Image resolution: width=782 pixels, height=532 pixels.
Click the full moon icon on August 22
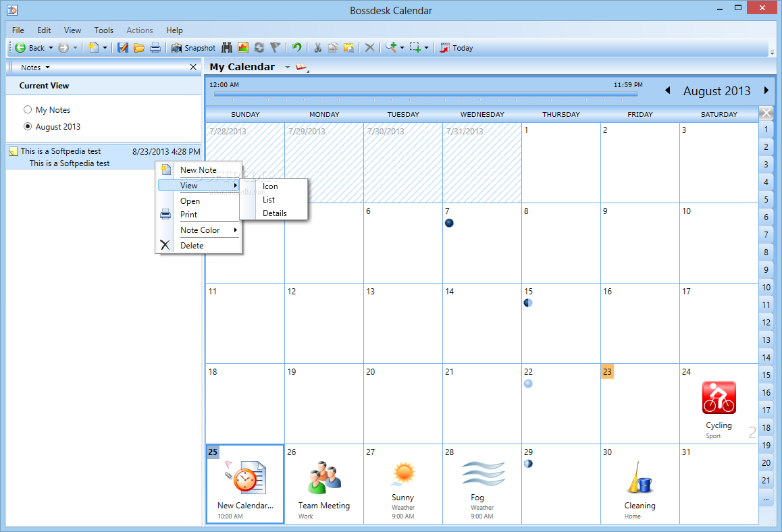pyautogui.click(x=528, y=383)
